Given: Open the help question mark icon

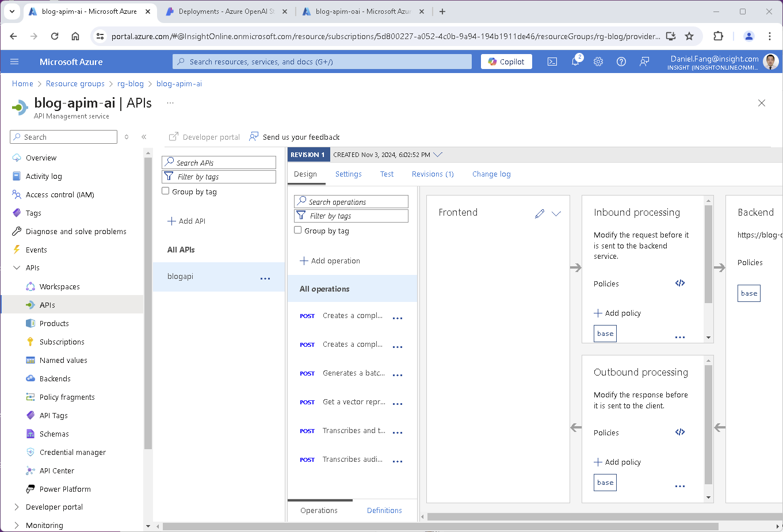Looking at the screenshot, I should [x=621, y=62].
